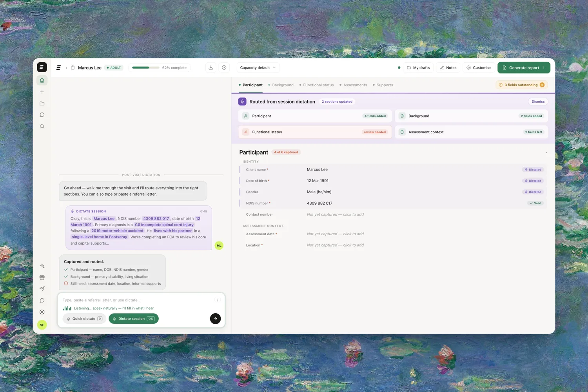
Task: Send the message with the black arrow button
Action: [215, 319]
